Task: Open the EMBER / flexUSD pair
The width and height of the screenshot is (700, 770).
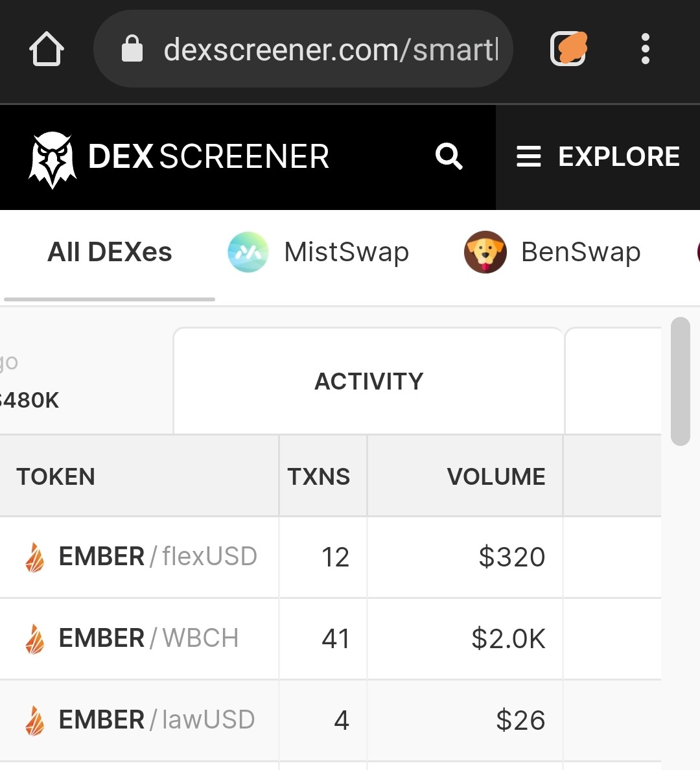Action: [140, 556]
